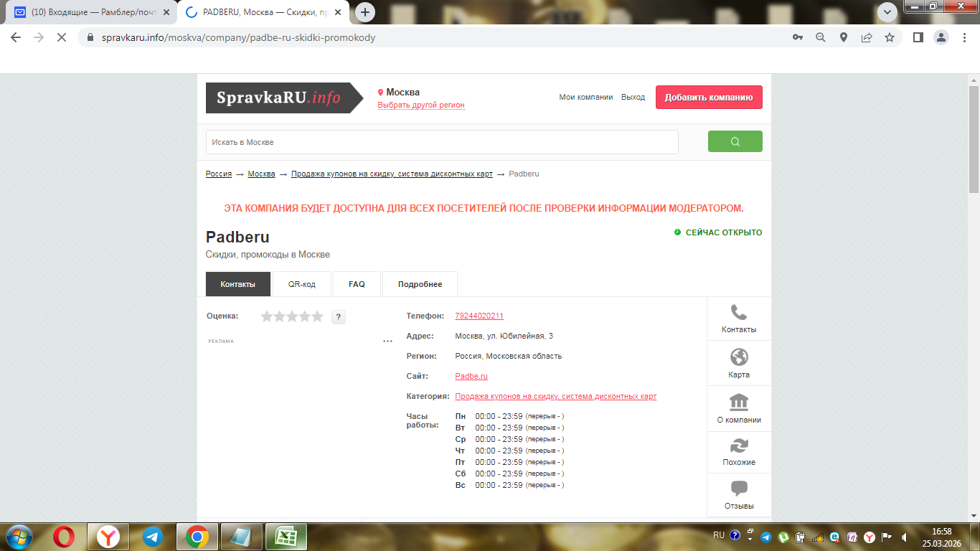Click the green magnifier search button
The width and height of the screenshot is (980, 551).
tap(735, 141)
